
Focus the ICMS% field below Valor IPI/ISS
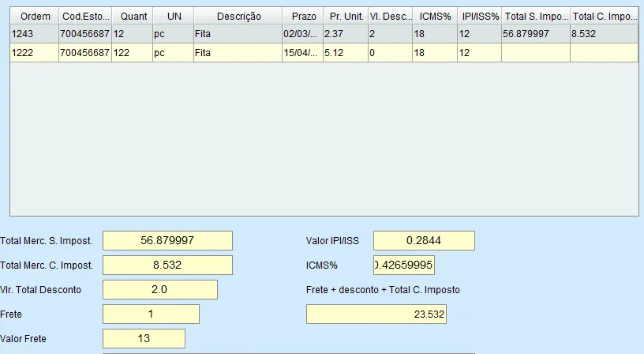[404, 265]
